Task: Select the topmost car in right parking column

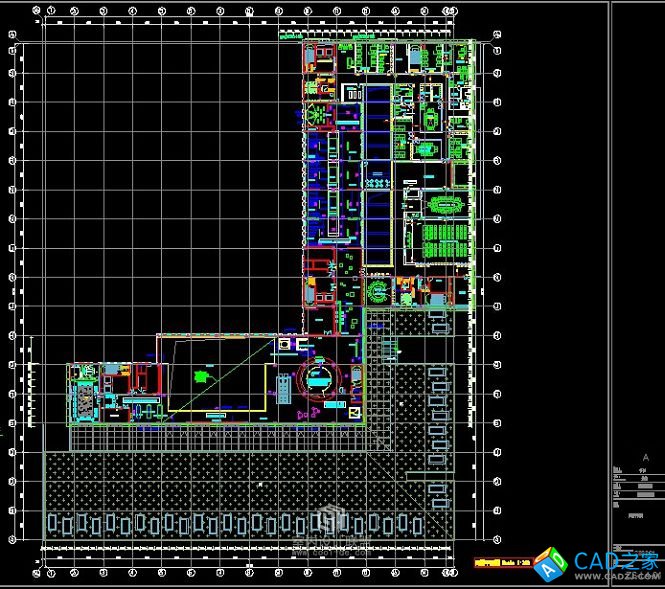Action: 436,372
